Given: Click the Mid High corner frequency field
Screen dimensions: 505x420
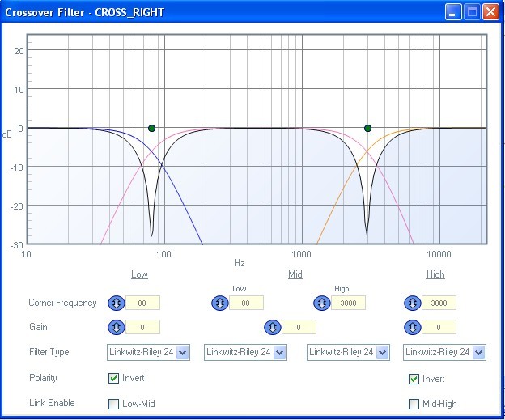Looking at the screenshot, I should [x=348, y=303].
